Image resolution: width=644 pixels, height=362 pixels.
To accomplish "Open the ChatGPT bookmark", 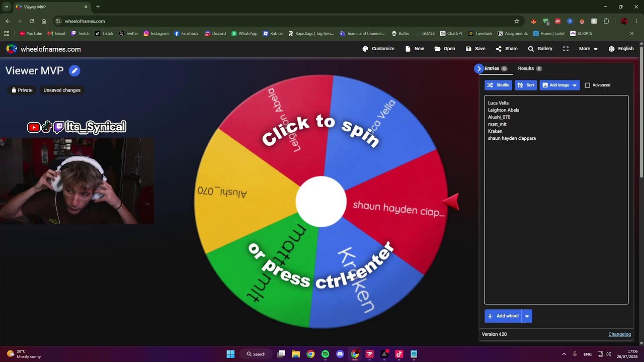I will (x=451, y=34).
